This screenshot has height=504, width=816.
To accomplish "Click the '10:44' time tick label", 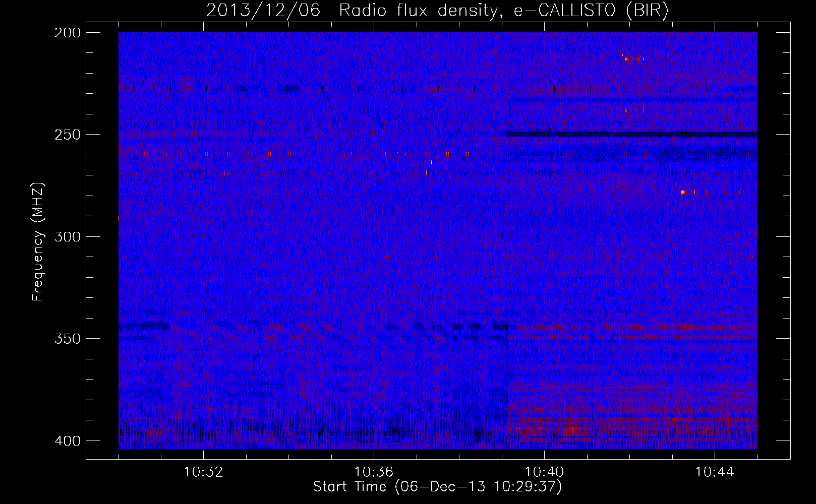I will (715, 472).
